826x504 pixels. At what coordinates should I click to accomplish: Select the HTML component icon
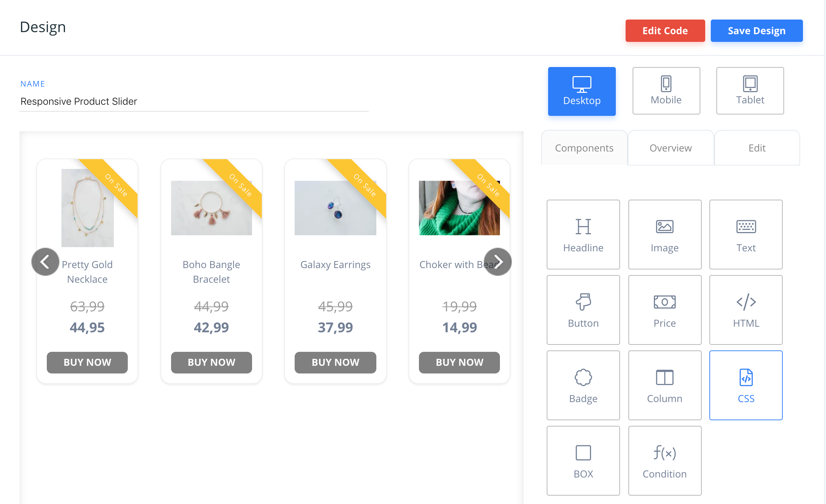pyautogui.click(x=746, y=310)
